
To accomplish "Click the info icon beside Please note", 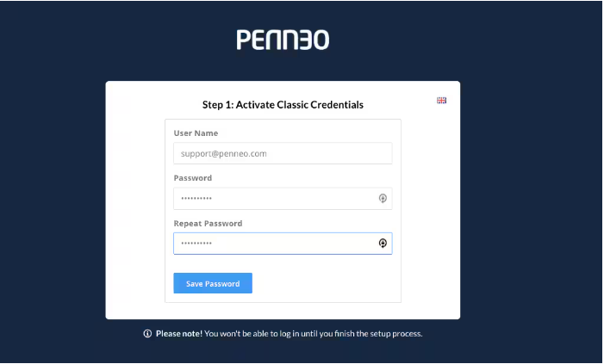I will point(147,333).
